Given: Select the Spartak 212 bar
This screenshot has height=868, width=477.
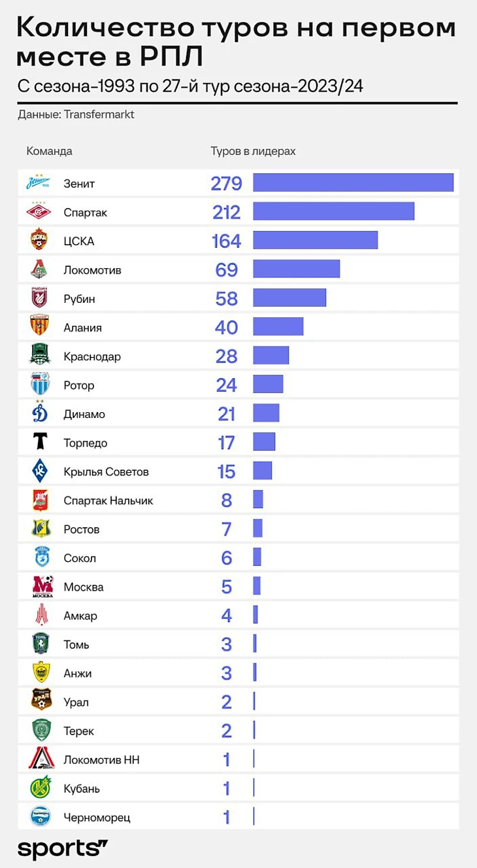Looking at the screenshot, I should click(333, 211).
